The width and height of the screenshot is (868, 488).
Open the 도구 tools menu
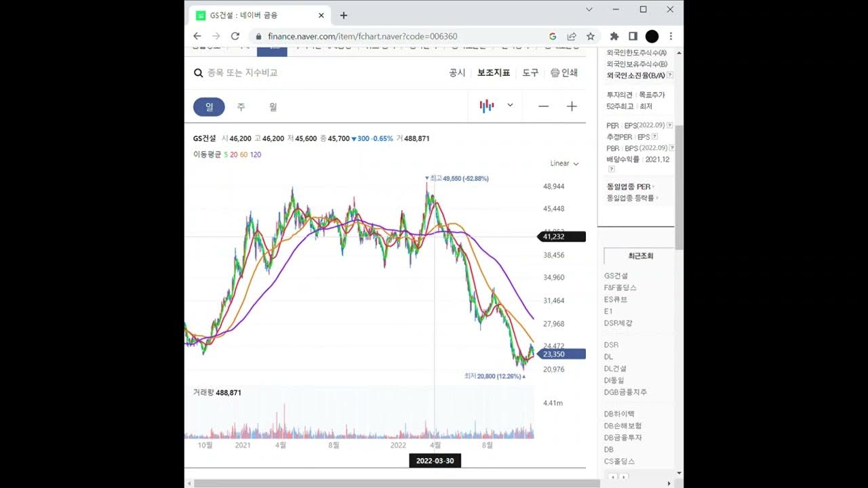pyautogui.click(x=530, y=73)
